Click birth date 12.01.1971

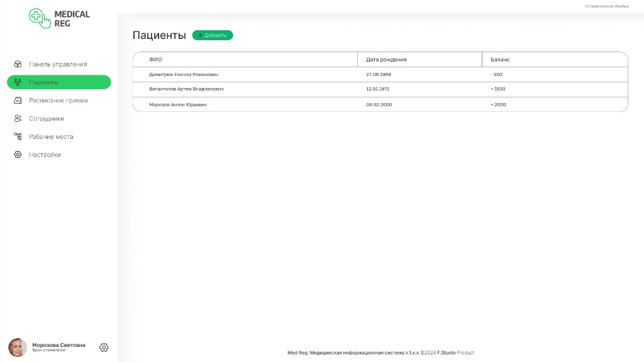(x=377, y=89)
